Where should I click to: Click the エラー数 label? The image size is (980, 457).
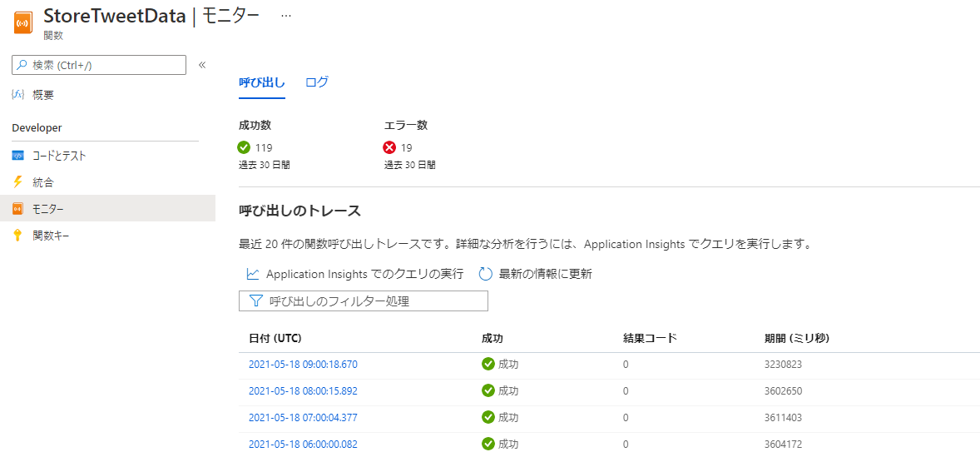tap(406, 125)
